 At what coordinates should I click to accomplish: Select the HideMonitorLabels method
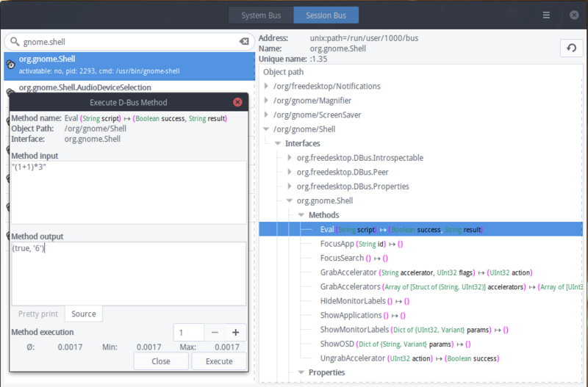365,301
